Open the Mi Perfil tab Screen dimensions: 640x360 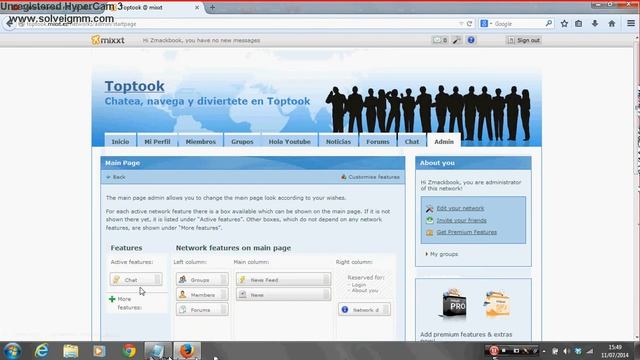157,141
